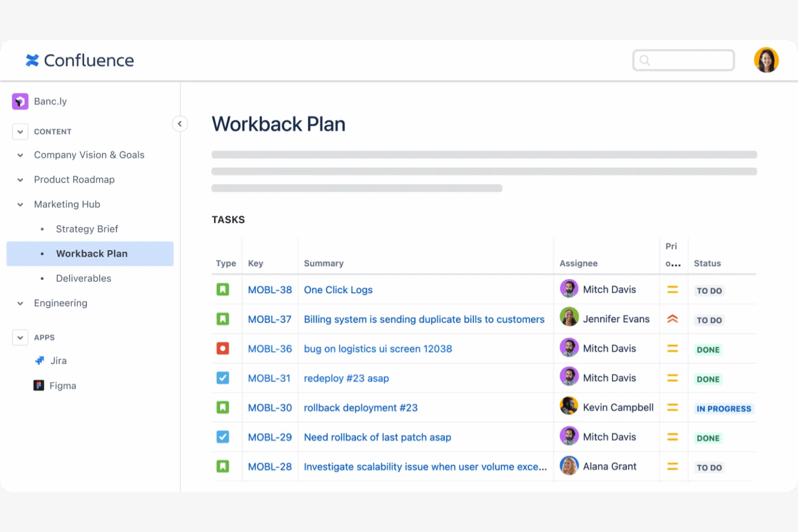Open the Deliverables page

[84, 278]
